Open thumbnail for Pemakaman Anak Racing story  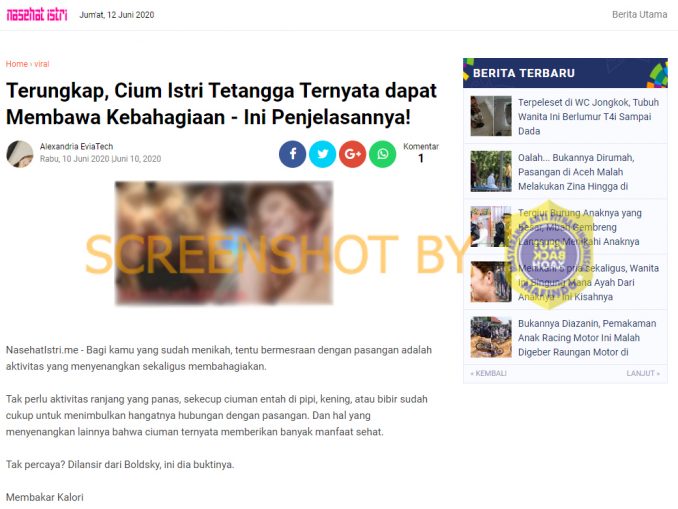tap(491, 337)
